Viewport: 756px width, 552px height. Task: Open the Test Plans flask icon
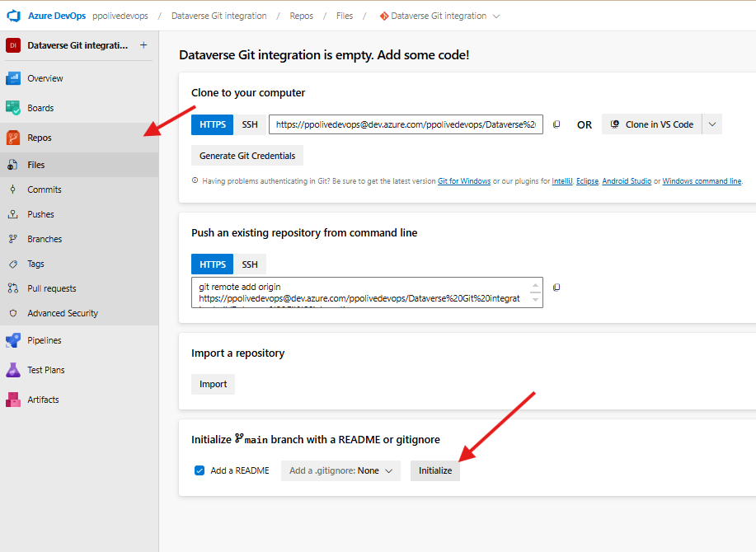(13, 370)
